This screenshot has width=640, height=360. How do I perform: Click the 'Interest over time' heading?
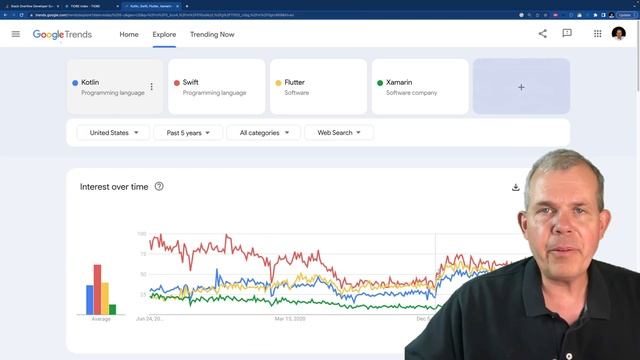(x=114, y=187)
